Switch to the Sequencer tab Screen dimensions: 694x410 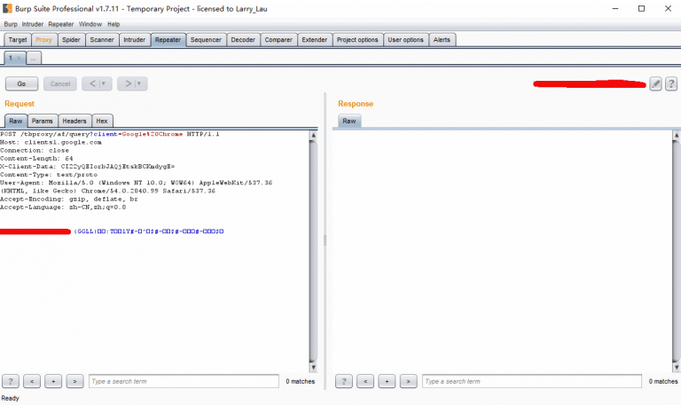(x=206, y=40)
